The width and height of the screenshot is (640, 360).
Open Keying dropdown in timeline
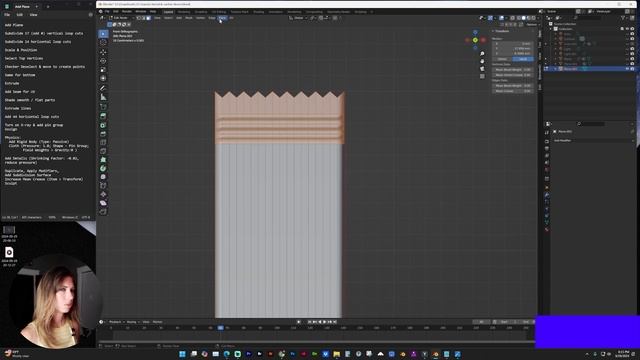tap(132, 322)
